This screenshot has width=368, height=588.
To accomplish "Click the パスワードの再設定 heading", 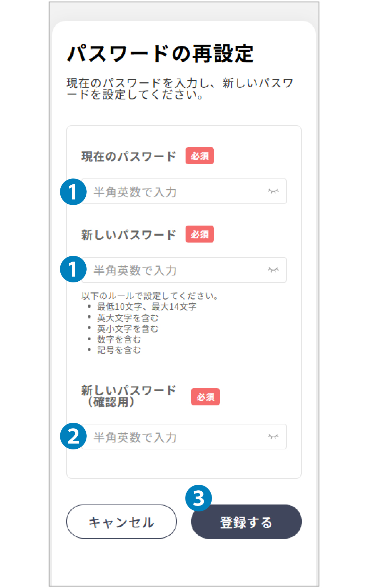I will click(x=160, y=54).
